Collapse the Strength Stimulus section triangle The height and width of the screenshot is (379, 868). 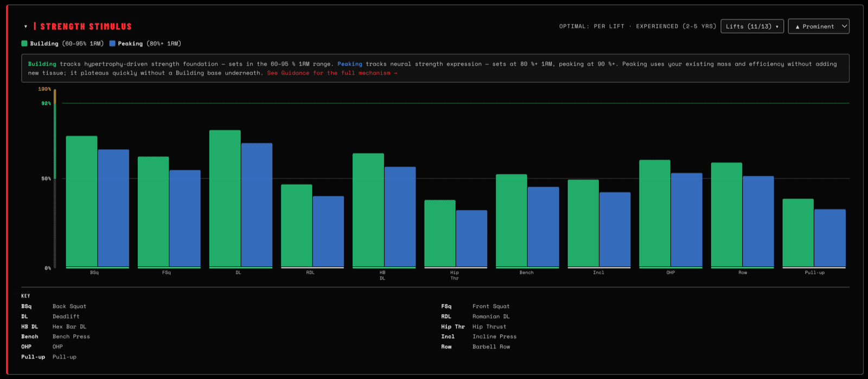pyautogui.click(x=25, y=27)
